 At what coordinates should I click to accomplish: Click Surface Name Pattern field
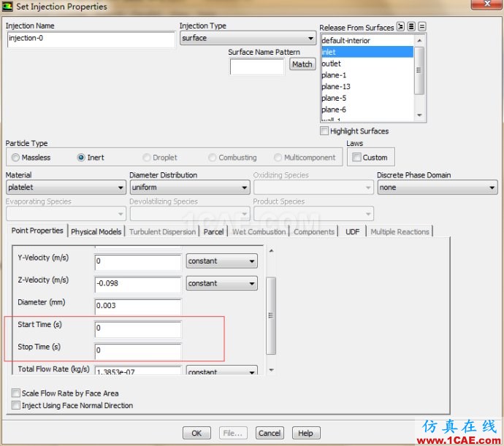pos(257,66)
